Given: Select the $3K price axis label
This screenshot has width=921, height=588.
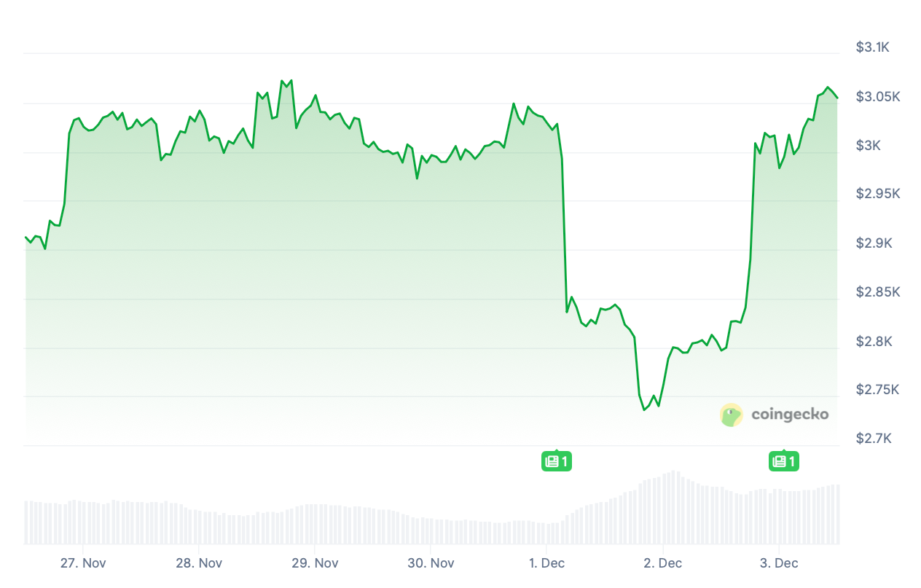Looking at the screenshot, I should tap(868, 146).
